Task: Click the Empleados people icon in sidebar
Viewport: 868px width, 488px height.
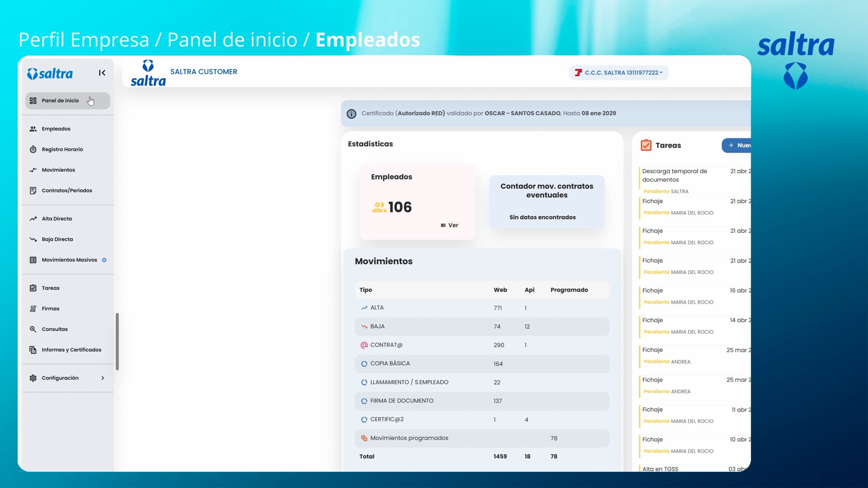Action: pyautogui.click(x=33, y=129)
